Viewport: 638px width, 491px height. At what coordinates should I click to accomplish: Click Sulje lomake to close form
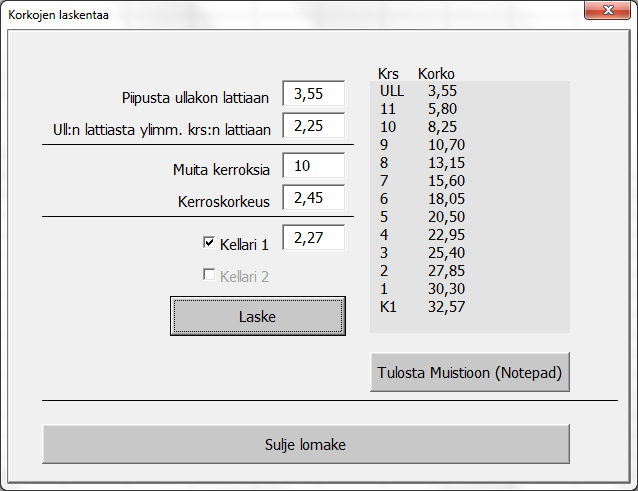point(305,444)
